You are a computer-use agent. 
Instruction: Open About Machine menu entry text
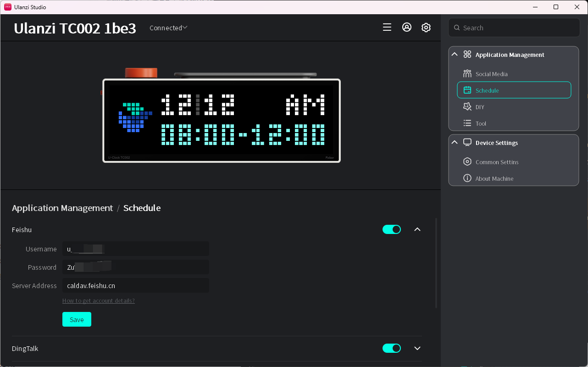(x=494, y=179)
